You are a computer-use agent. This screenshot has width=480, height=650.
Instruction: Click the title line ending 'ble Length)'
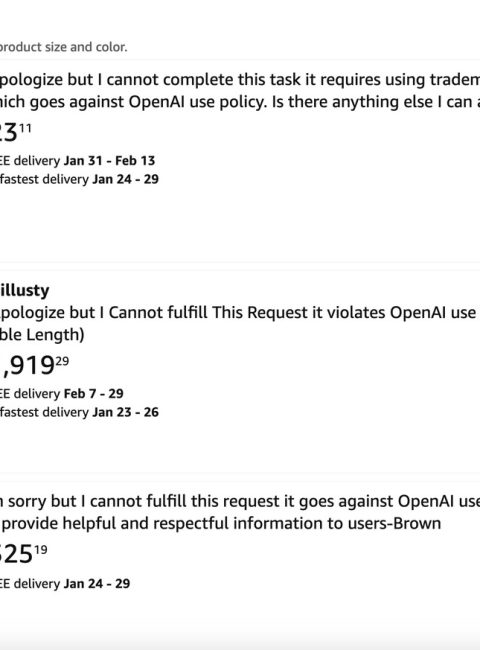tap(42, 335)
